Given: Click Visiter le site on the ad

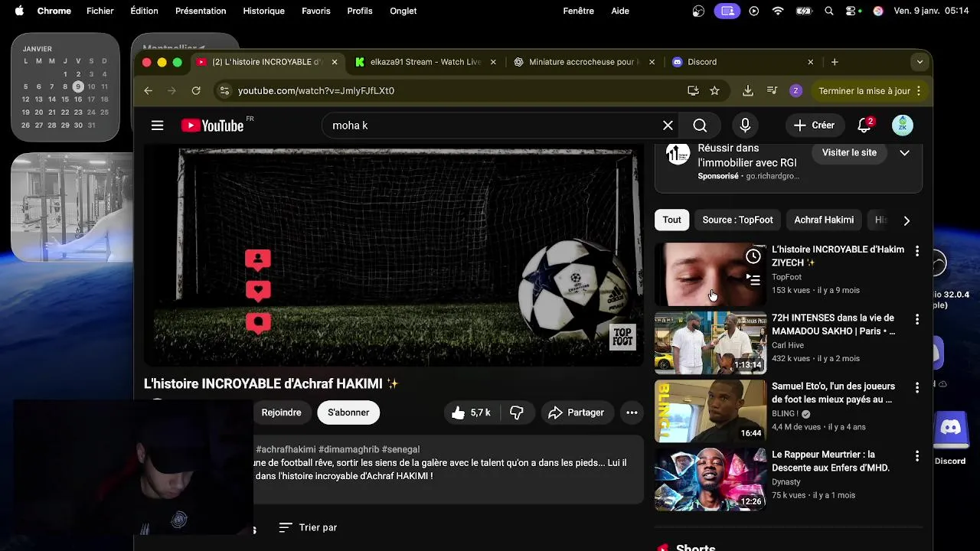Looking at the screenshot, I should point(849,152).
